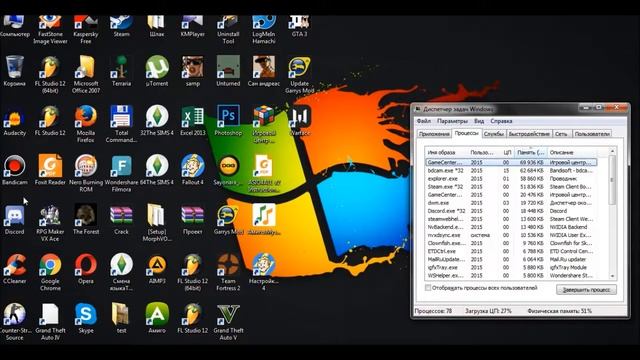The height and width of the screenshot is (360, 640).
Task: Open the GTA 3 desktop shortcut
Action: (x=300, y=27)
